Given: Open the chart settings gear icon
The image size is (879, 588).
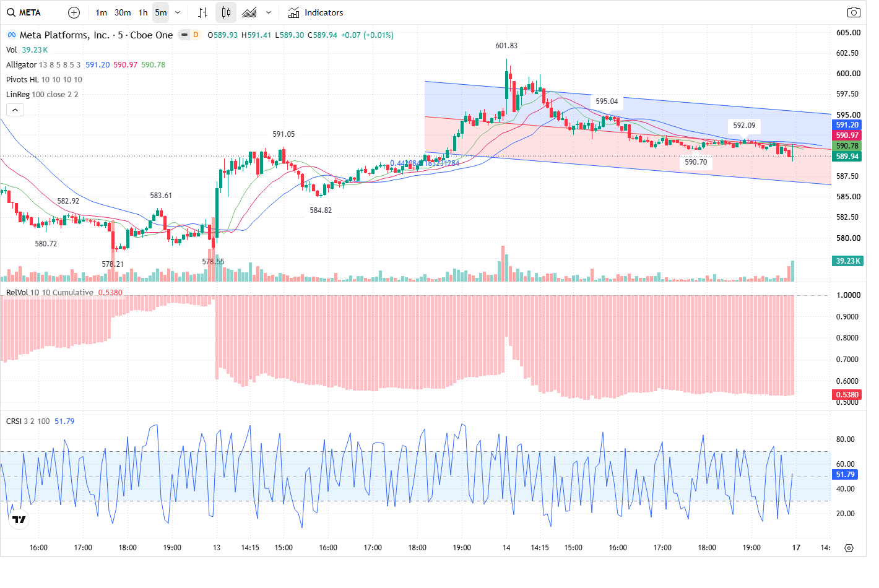Looking at the screenshot, I should (x=849, y=548).
